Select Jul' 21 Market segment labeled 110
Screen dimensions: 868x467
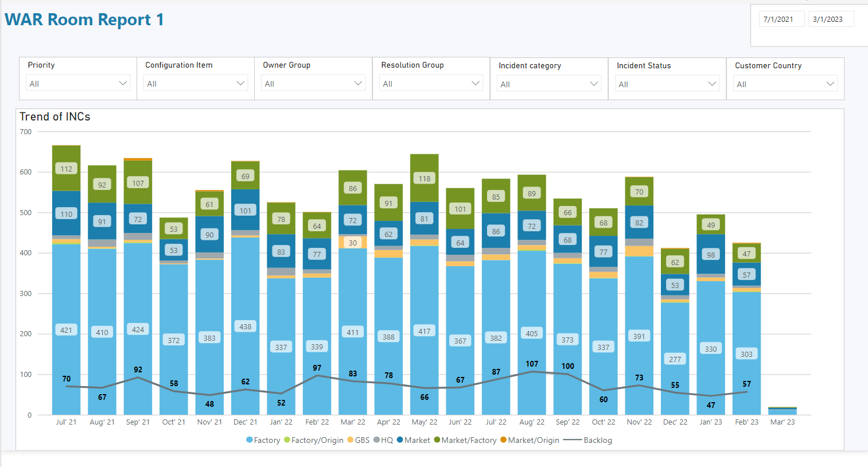point(67,213)
